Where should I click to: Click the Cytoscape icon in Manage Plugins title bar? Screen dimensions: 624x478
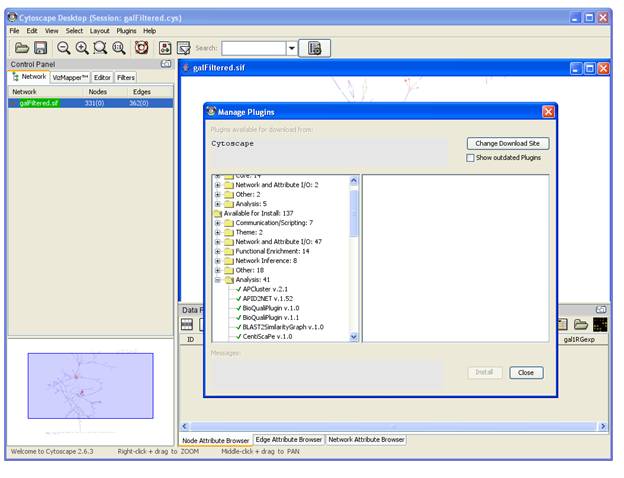(x=211, y=111)
